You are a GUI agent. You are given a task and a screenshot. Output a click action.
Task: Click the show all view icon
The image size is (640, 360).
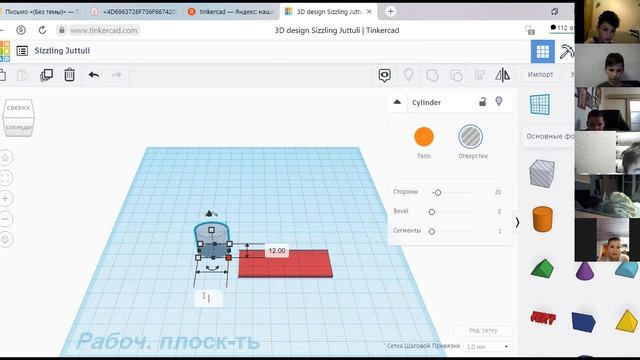[384, 75]
